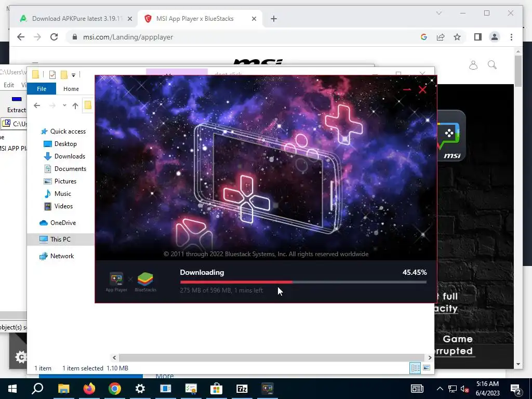Open 7-Zip from taskbar
This screenshot has width=532, height=399.
tap(242, 389)
